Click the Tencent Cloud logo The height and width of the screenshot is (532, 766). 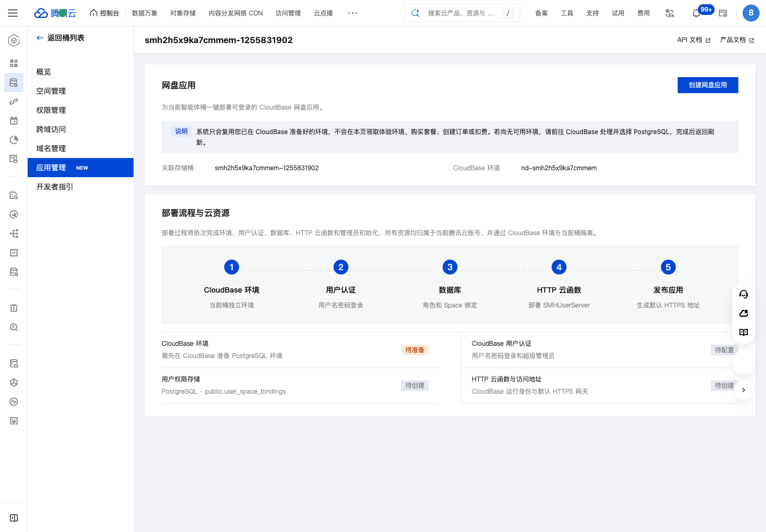pos(55,13)
